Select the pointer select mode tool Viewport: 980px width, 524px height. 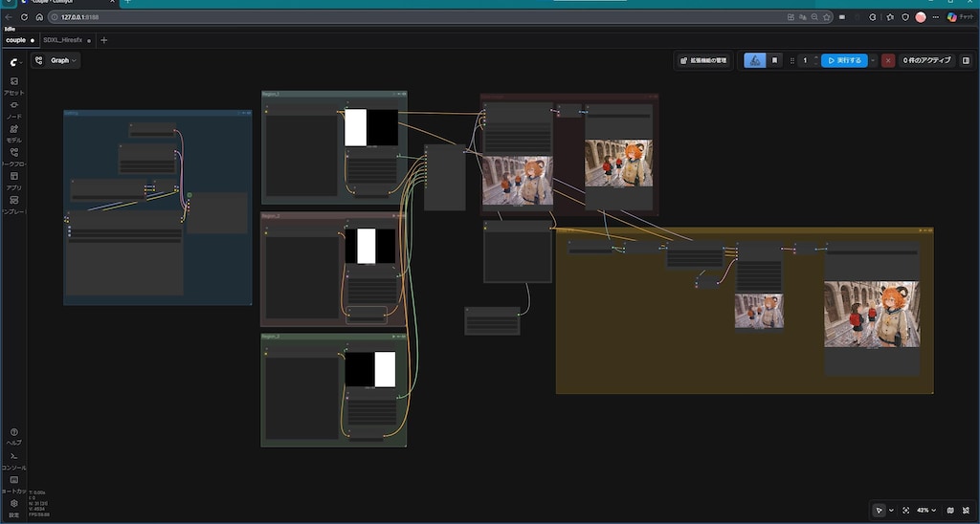point(880,511)
